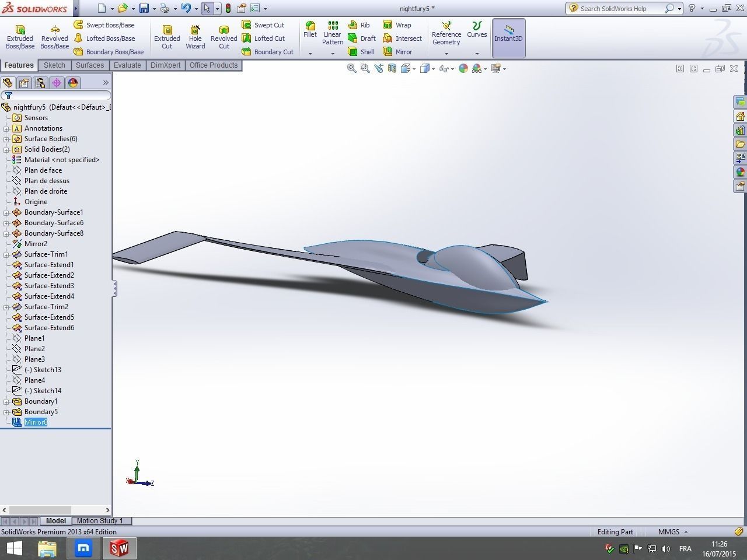The image size is (747, 560).
Task: Apply the Fillet tool
Action: [x=310, y=30]
